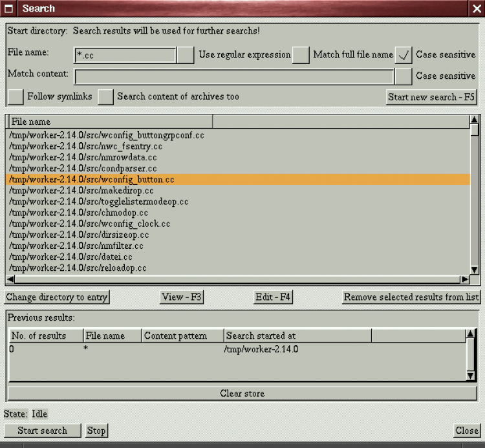Screen dimensions: 485x448
Task: Select highlighted wconfig_button.cc row
Action: tap(237, 180)
